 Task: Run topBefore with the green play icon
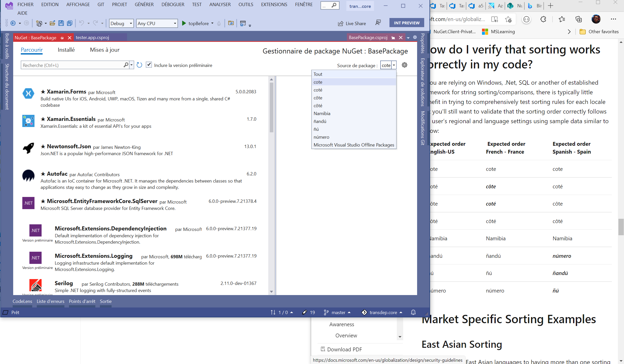pyautogui.click(x=184, y=23)
